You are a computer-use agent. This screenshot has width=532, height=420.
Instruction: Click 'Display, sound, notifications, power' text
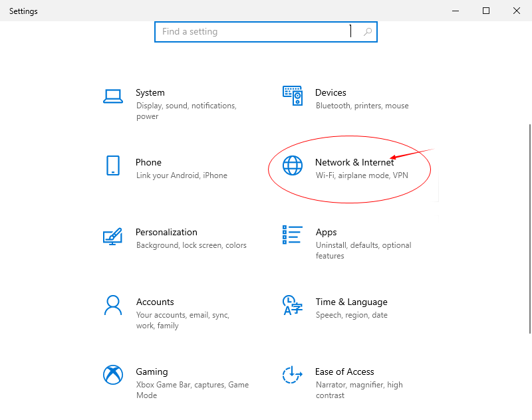point(186,111)
